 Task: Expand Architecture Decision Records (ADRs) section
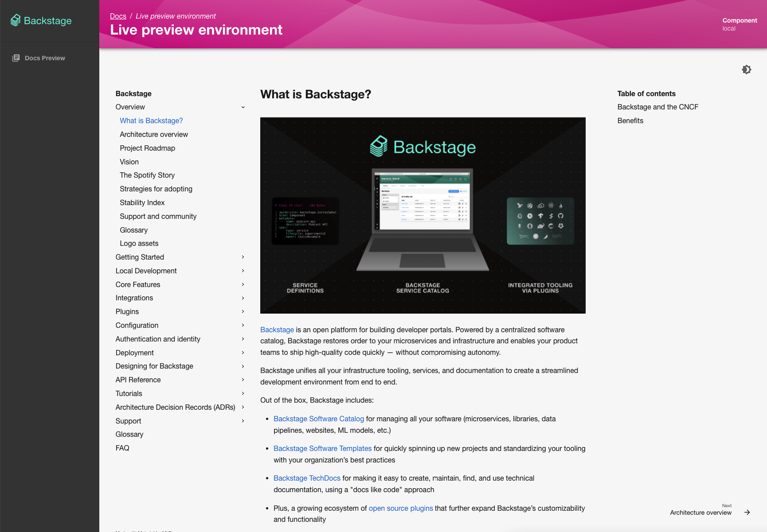(243, 407)
